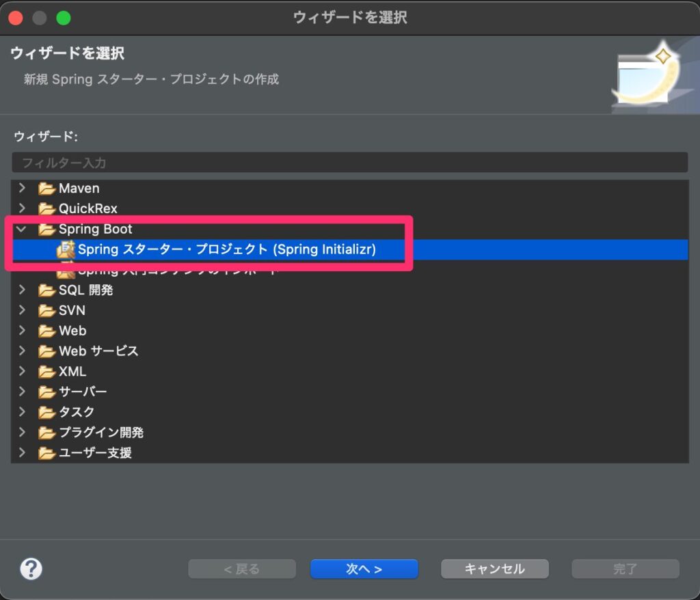Select the Web サービス tree label

point(98,351)
